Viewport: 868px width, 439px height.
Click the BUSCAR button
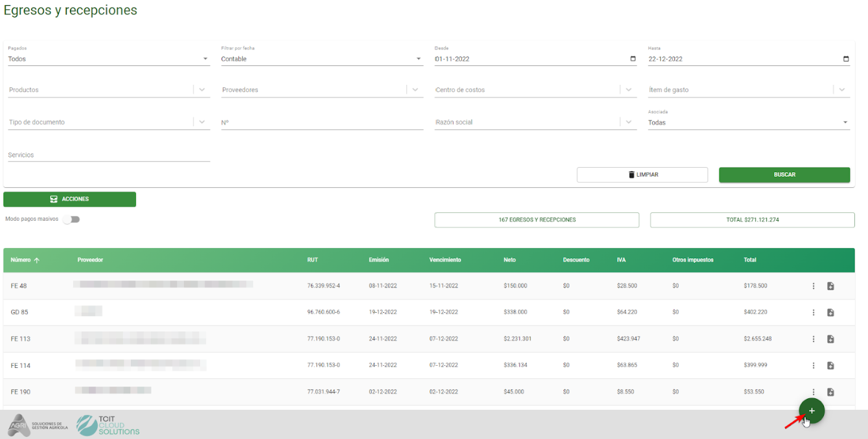pyautogui.click(x=784, y=175)
